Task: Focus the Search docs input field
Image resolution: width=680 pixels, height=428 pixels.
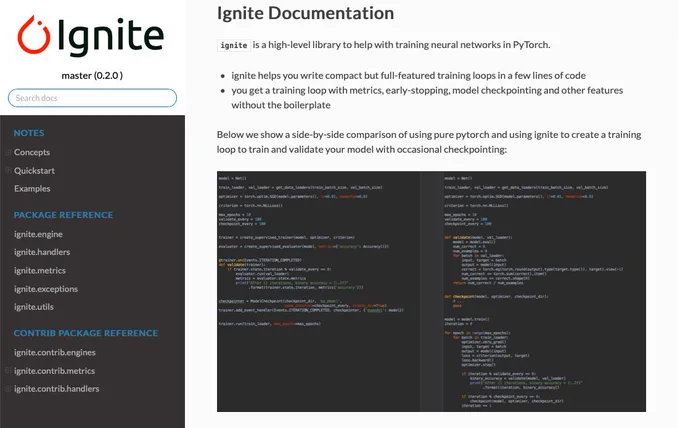Action: 92,98
